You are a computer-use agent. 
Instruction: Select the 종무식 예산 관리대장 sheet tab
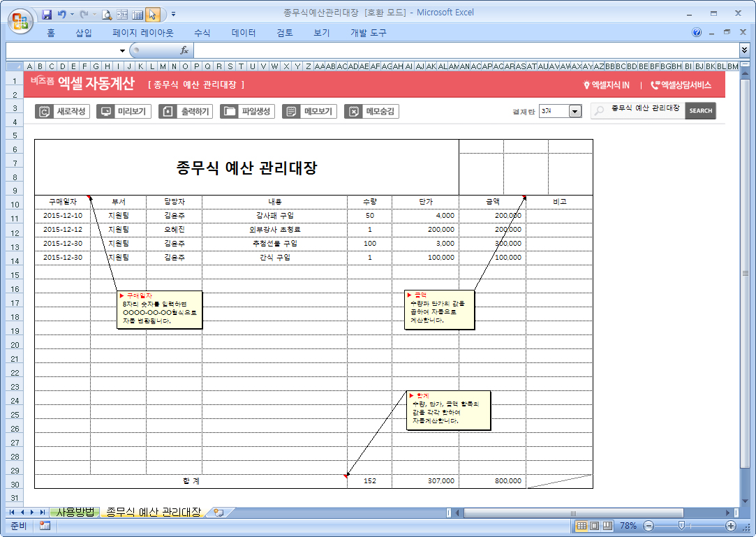(x=154, y=512)
